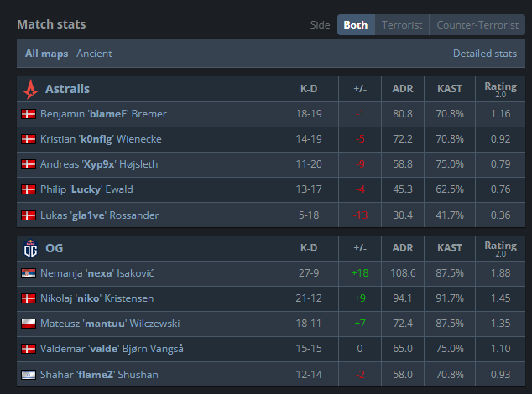Click the Polish flag beside mantuu
Viewport: 532px width, 394px height.
click(29, 324)
